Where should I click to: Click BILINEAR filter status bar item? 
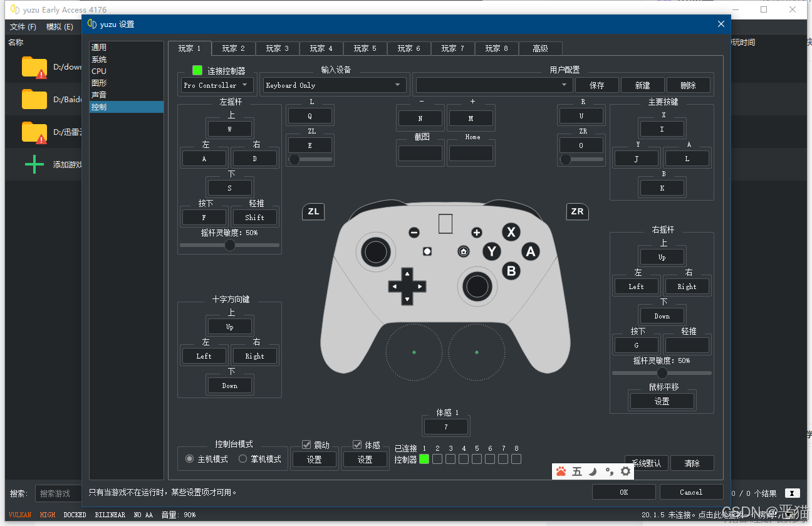coord(110,514)
